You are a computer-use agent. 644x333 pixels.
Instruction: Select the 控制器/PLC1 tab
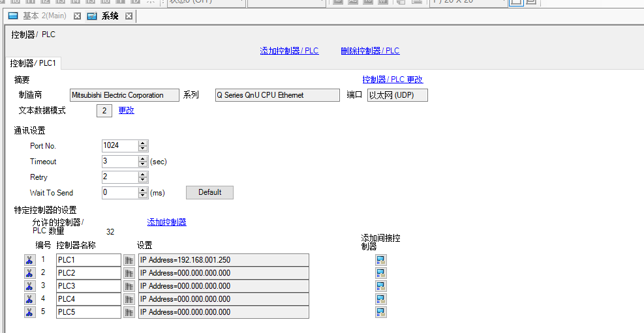click(33, 63)
